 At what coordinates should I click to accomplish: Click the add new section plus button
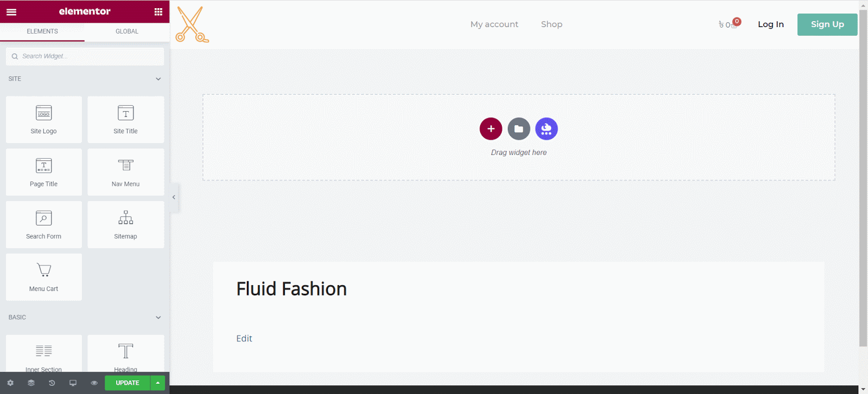(490, 129)
